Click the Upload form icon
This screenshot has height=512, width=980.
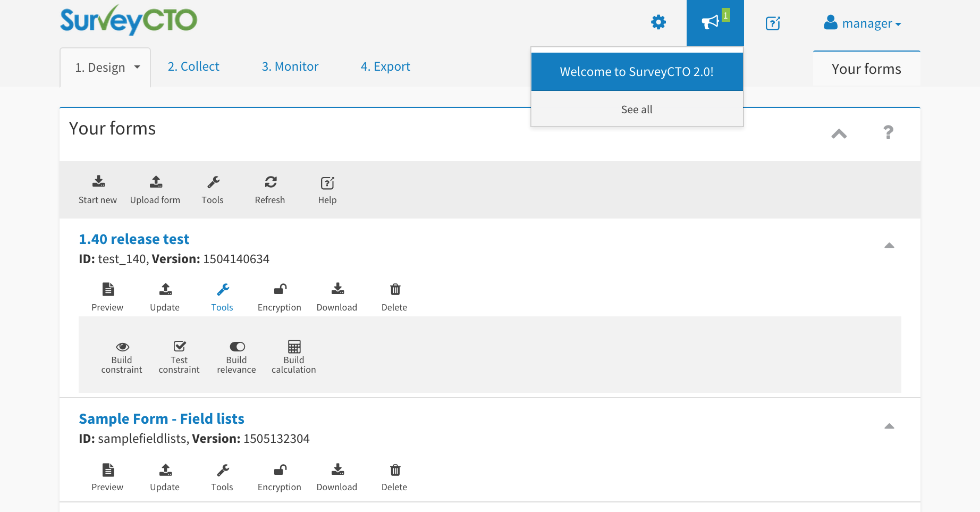pyautogui.click(x=155, y=189)
